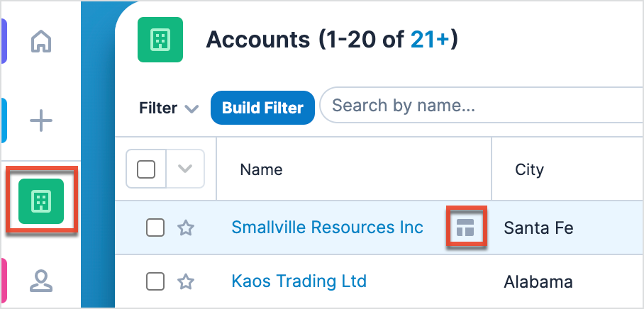The width and height of the screenshot is (644, 309).
Task: Star the Kaos Trading Ltd account
Action: pyautogui.click(x=186, y=281)
